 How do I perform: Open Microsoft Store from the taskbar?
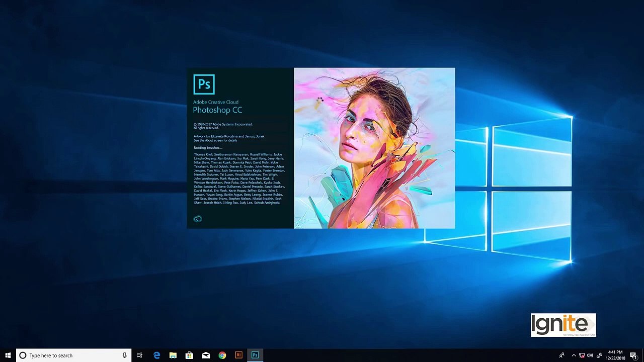coord(189,355)
